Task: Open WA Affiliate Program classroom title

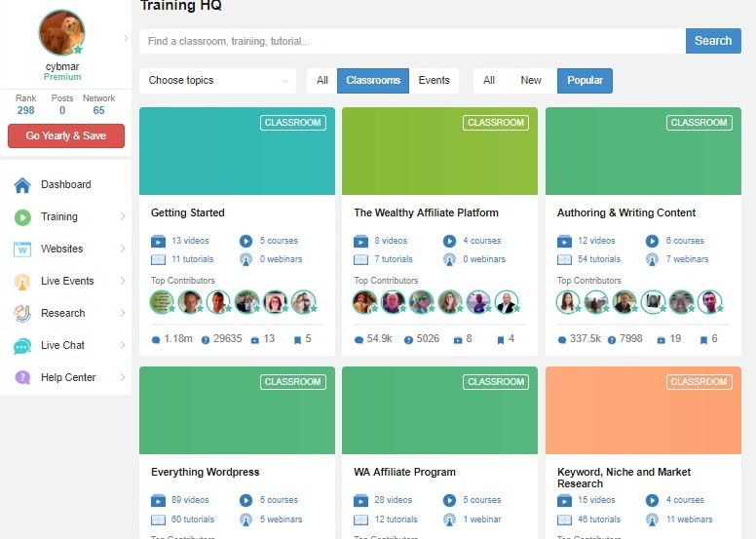Action: point(404,472)
